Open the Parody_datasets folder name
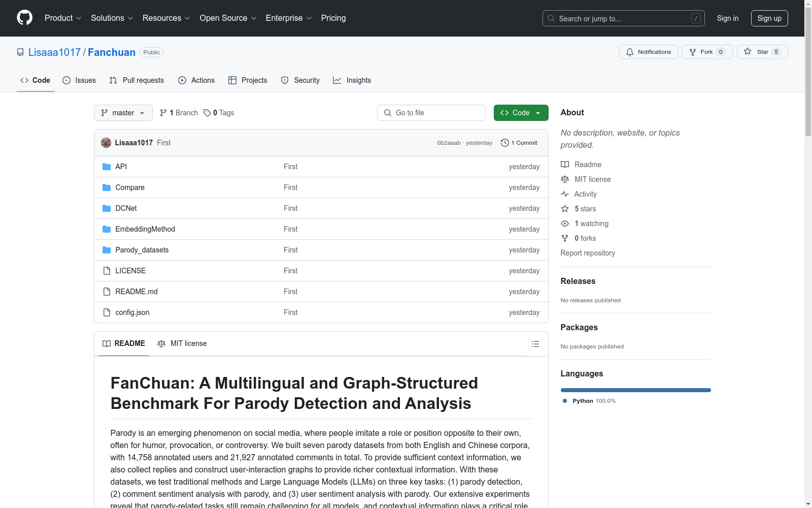This screenshot has width=812, height=508. tap(142, 250)
